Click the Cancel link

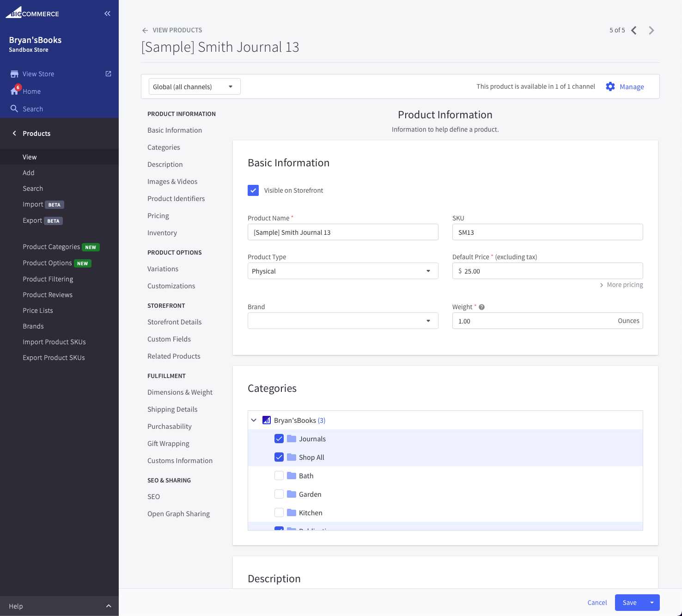point(597,603)
